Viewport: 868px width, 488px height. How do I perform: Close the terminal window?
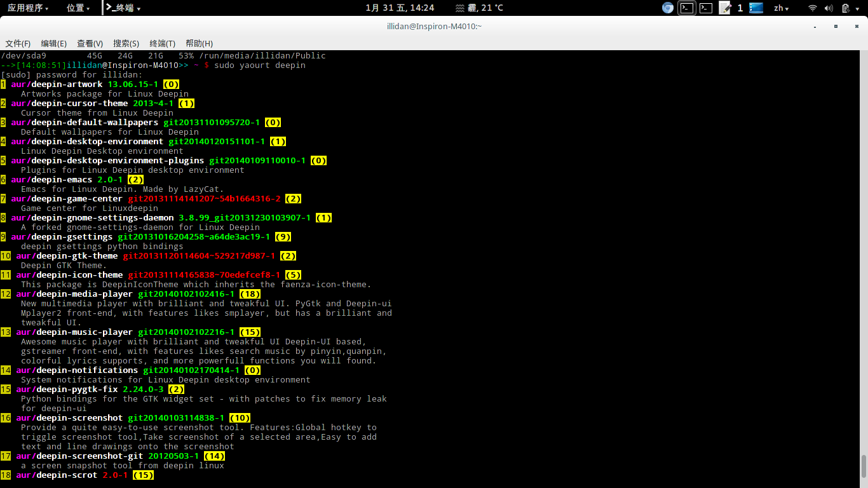click(856, 26)
